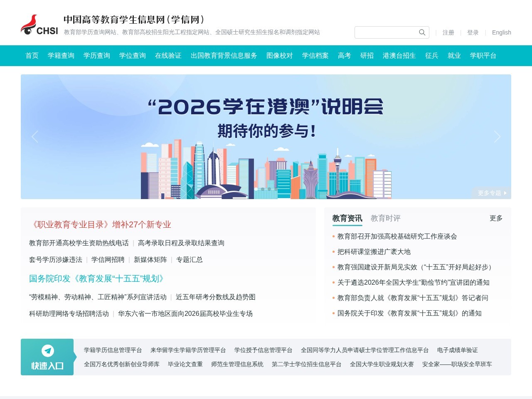Image resolution: width=532 pixels, height=399 pixels.
Task: Open headline 《职业教育专业目录》增补27个新专业
Action: tap(100, 225)
